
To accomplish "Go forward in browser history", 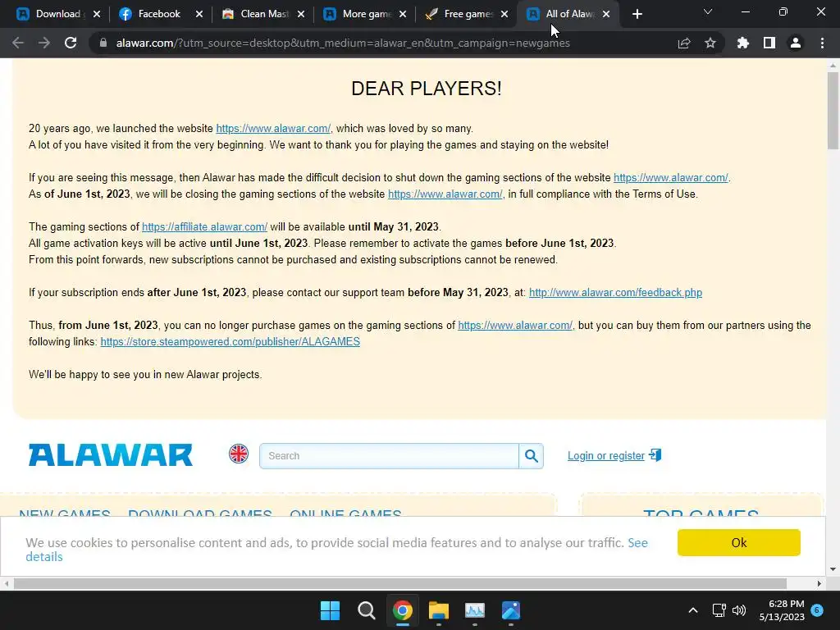I will click(x=44, y=43).
